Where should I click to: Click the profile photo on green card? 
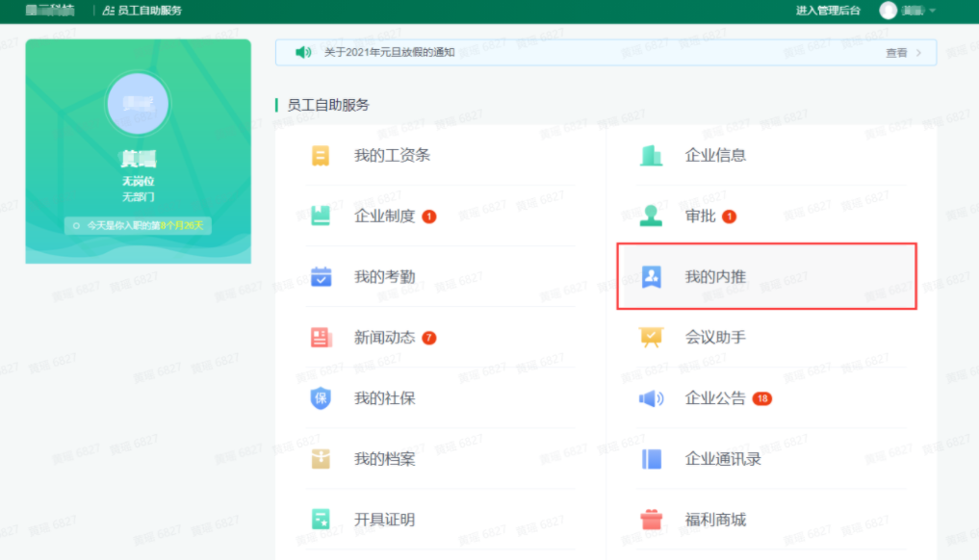(x=138, y=104)
